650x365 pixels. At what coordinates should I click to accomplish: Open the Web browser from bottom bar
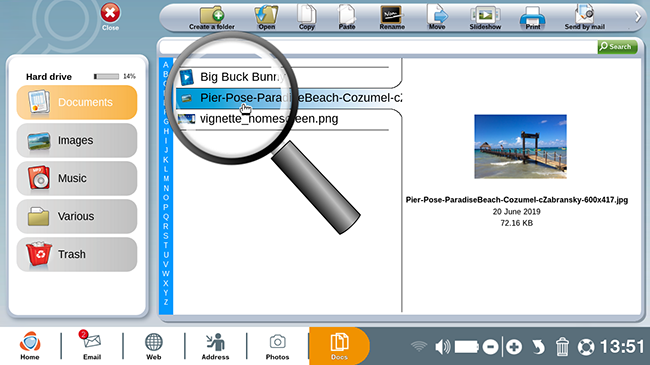(x=153, y=346)
